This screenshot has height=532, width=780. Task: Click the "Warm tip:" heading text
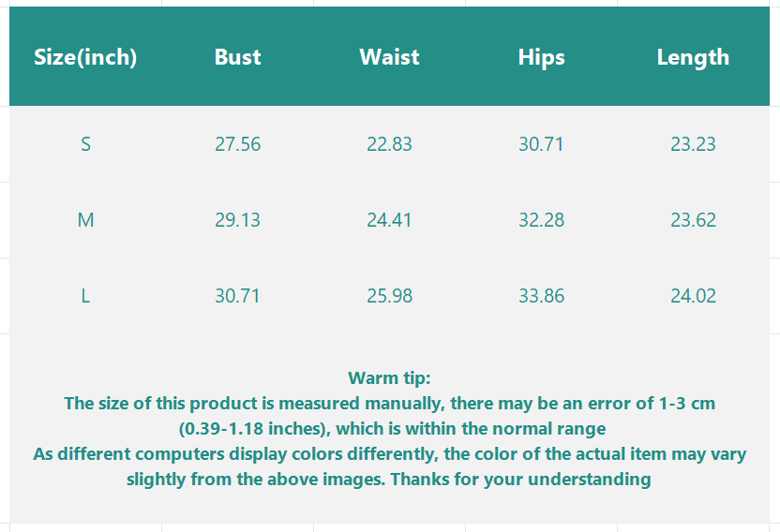click(389, 378)
